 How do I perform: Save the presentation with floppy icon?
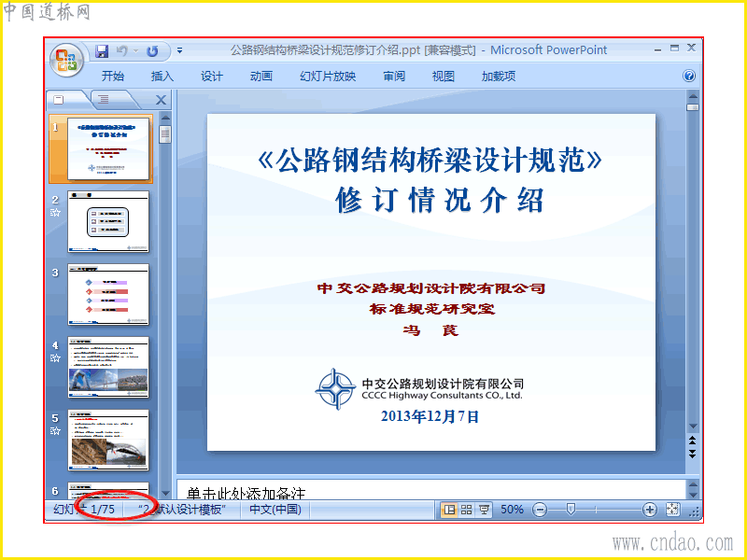click(102, 51)
